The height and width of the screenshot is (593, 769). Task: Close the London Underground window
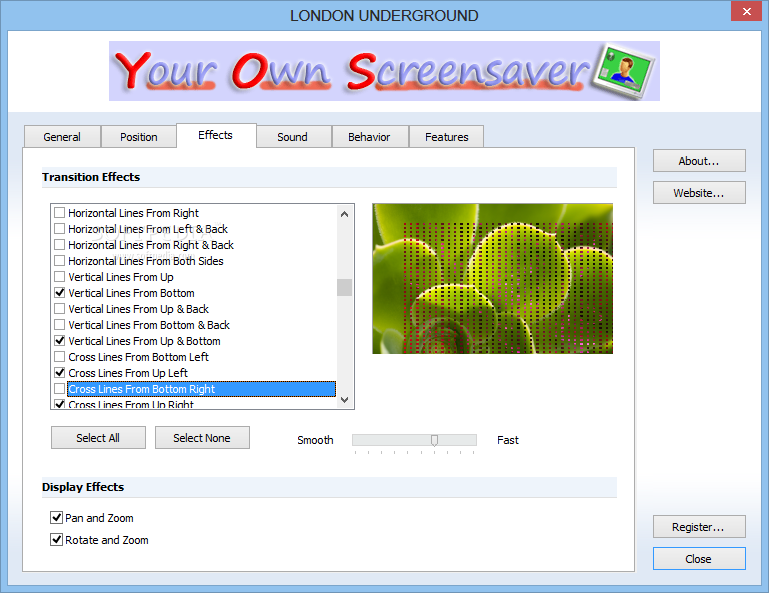click(x=746, y=11)
